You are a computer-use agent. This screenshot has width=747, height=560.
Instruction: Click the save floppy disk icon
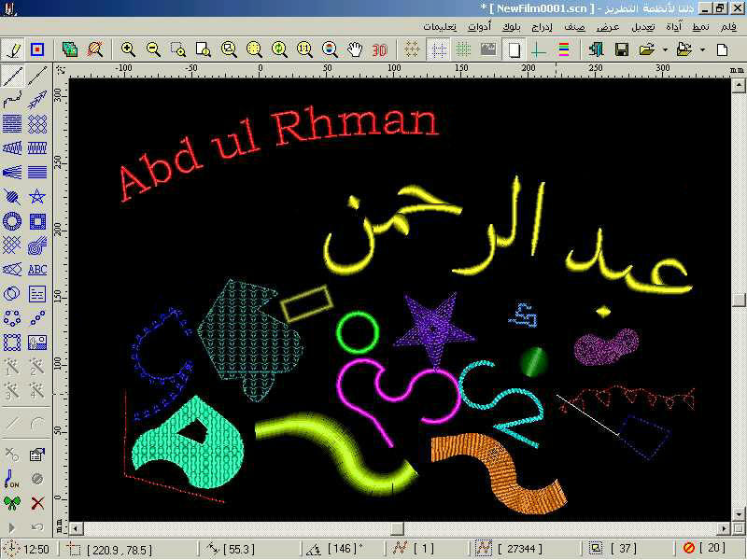pos(621,49)
